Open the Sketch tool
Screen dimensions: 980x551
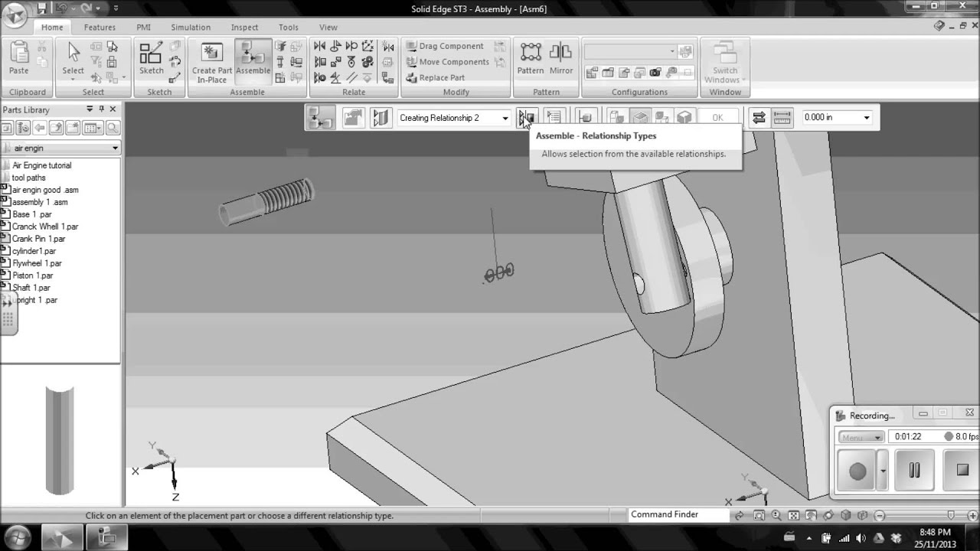(x=151, y=59)
